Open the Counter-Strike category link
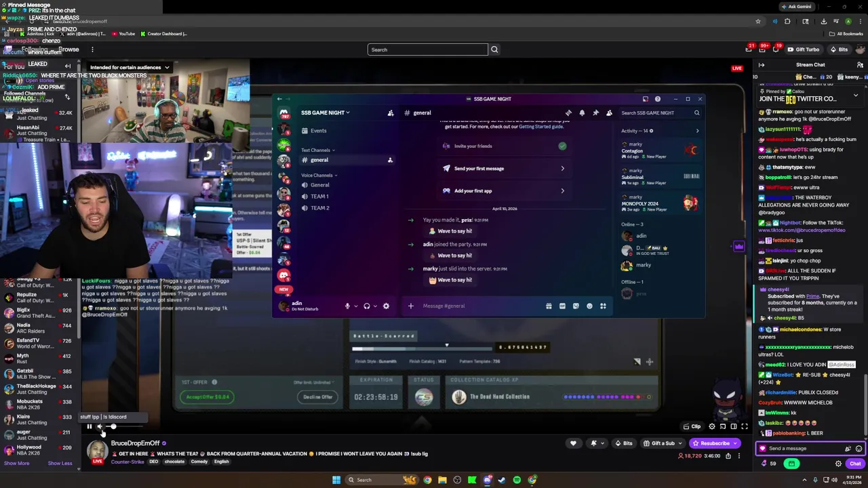 pos(127,462)
